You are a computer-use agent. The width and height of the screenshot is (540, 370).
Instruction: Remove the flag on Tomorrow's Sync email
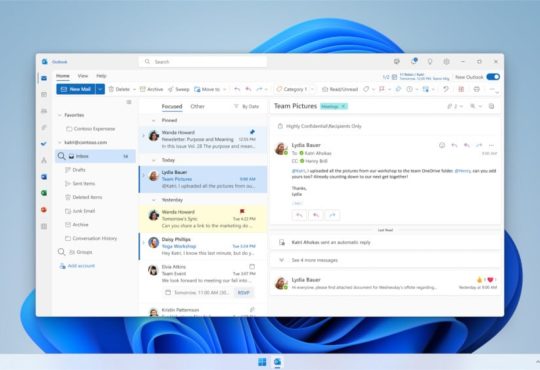[x=242, y=211]
